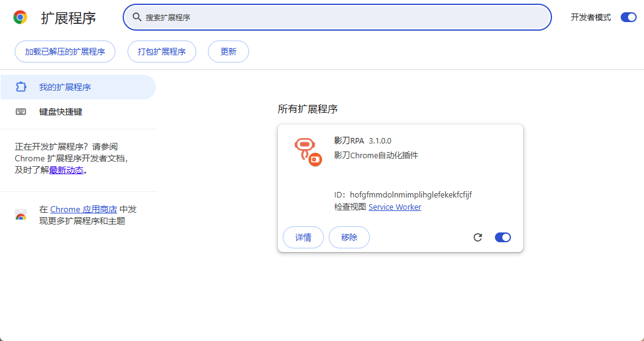
Task: Open 详情 for the 影刀RPA extension
Action: (x=303, y=237)
